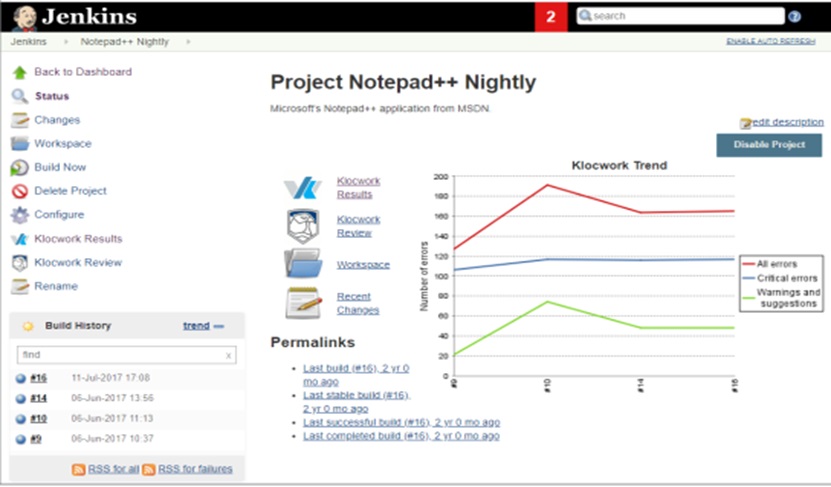Open the breadcrumb arrow after Jenkins
This screenshot has height=487, width=831.
(66, 41)
